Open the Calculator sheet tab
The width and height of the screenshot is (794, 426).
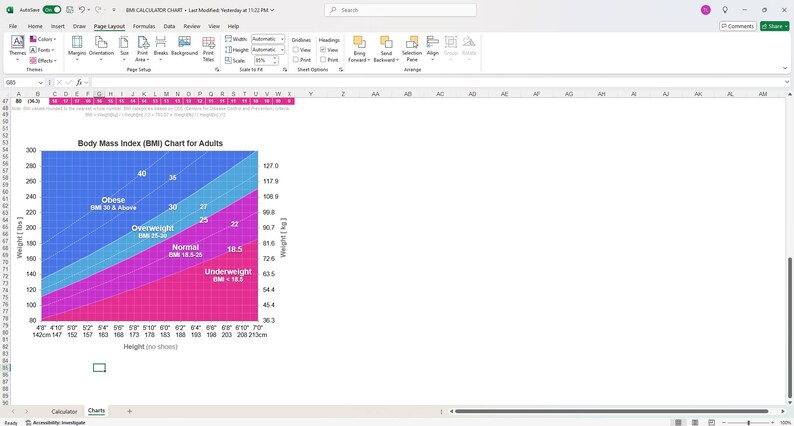pyautogui.click(x=64, y=411)
